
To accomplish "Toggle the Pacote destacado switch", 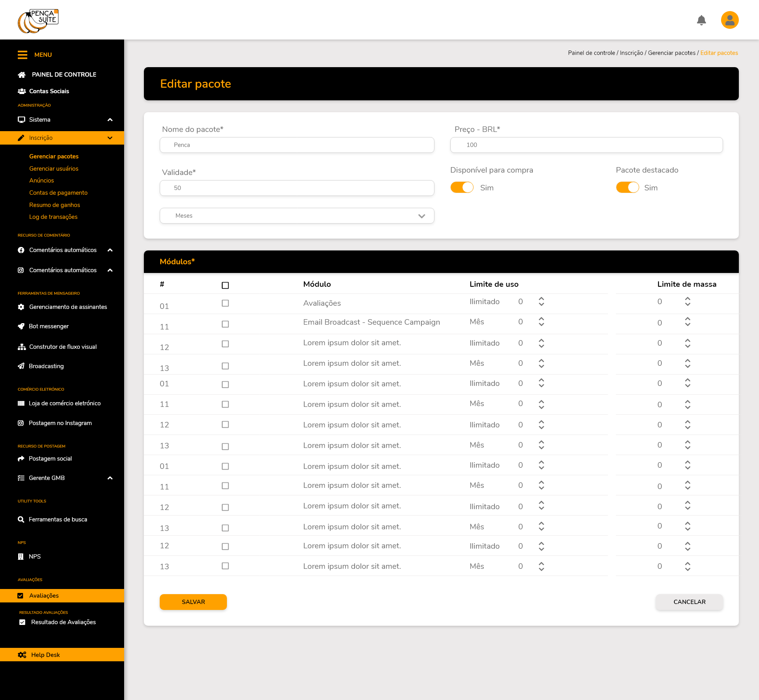I will (x=627, y=187).
